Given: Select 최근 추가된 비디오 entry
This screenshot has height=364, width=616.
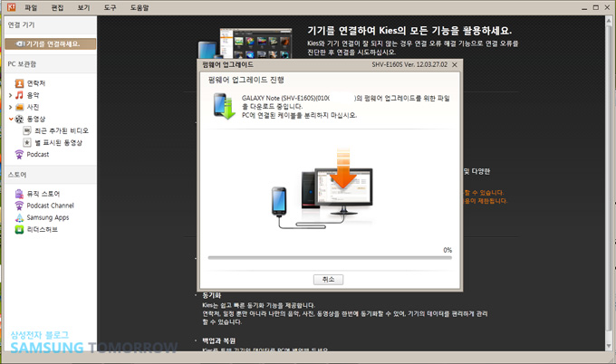Looking at the screenshot, I should pos(62,130).
